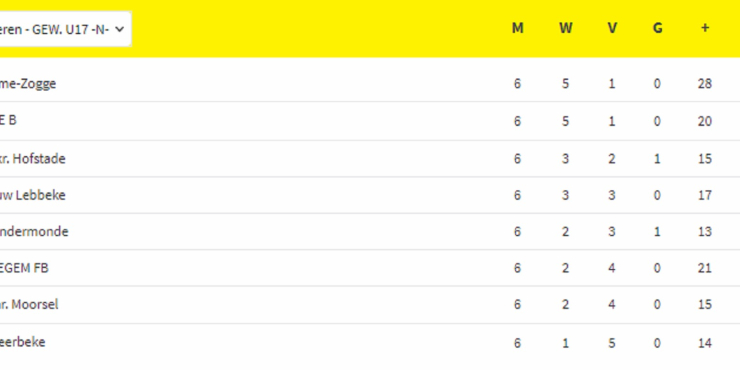Open the GEW. U17 -N- competition dropdown

click(64, 29)
